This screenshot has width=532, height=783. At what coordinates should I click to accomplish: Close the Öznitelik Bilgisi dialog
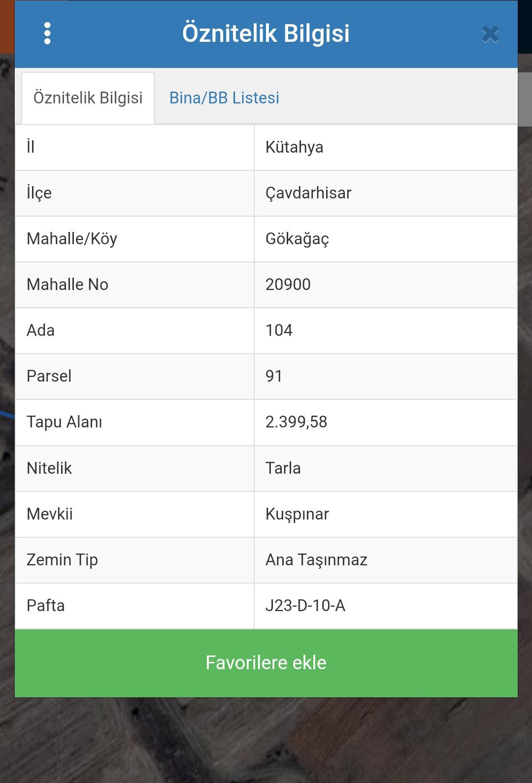tap(490, 34)
